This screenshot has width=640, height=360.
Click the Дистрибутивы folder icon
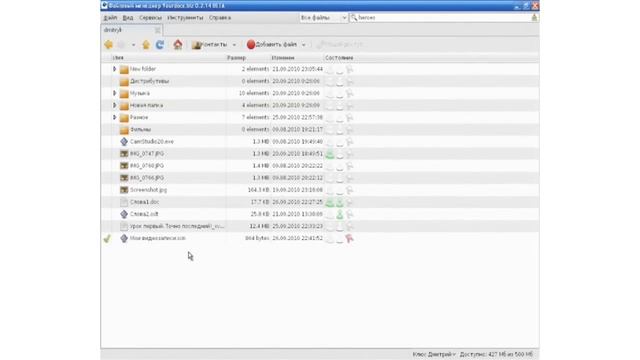(x=124, y=82)
